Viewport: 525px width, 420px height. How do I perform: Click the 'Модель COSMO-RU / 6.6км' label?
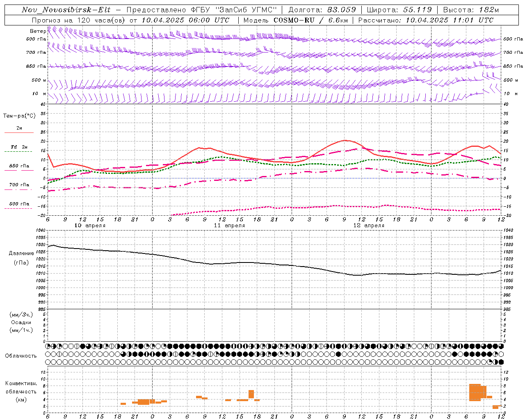click(x=295, y=20)
